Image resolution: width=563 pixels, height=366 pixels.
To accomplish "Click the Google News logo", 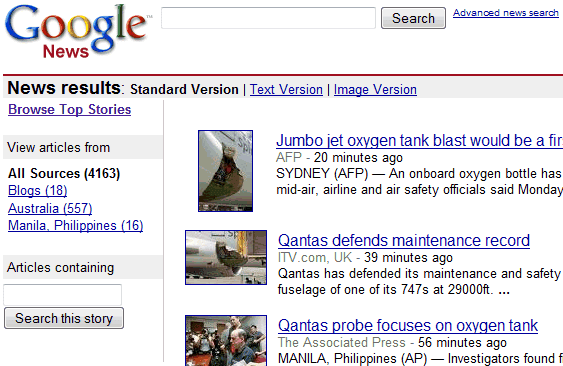I will [x=77, y=32].
